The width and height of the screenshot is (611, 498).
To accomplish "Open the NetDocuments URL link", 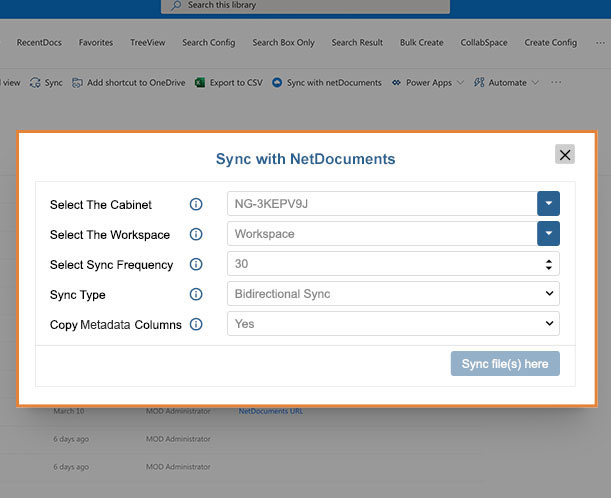I will [270, 411].
